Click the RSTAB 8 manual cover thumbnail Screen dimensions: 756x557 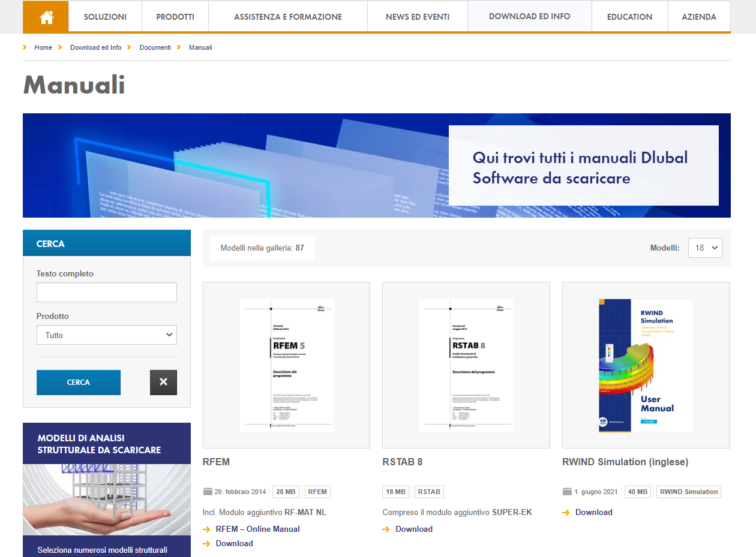click(466, 365)
